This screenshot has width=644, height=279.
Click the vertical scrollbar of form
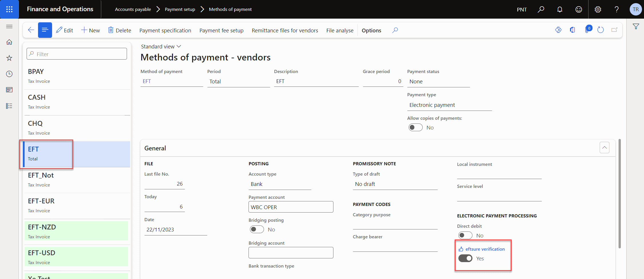(x=619, y=194)
